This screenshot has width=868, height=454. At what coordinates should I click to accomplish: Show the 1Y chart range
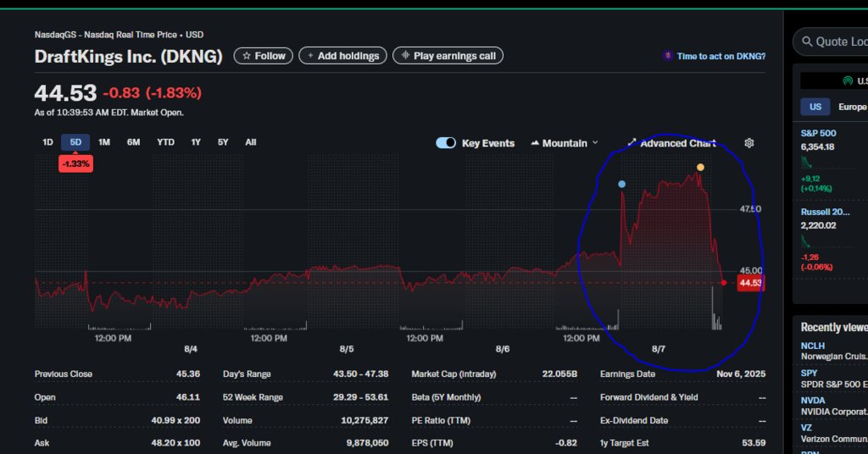tap(196, 142)
